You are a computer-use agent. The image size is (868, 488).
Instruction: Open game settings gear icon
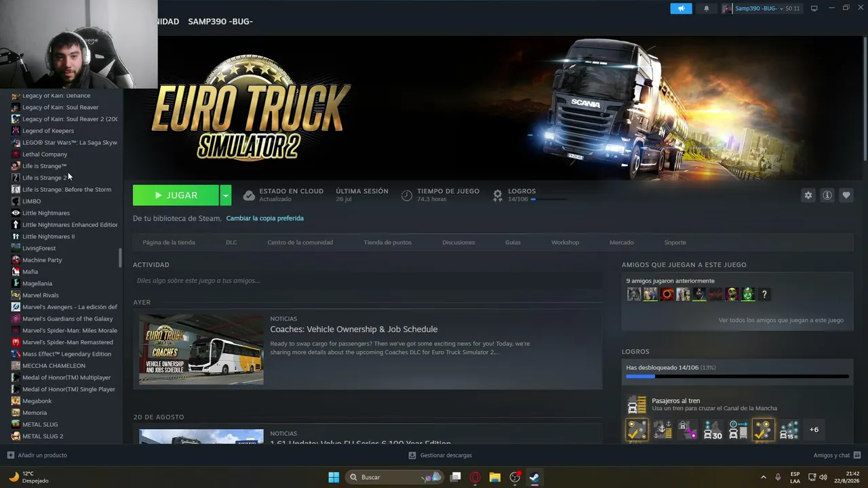coord(808,195)
